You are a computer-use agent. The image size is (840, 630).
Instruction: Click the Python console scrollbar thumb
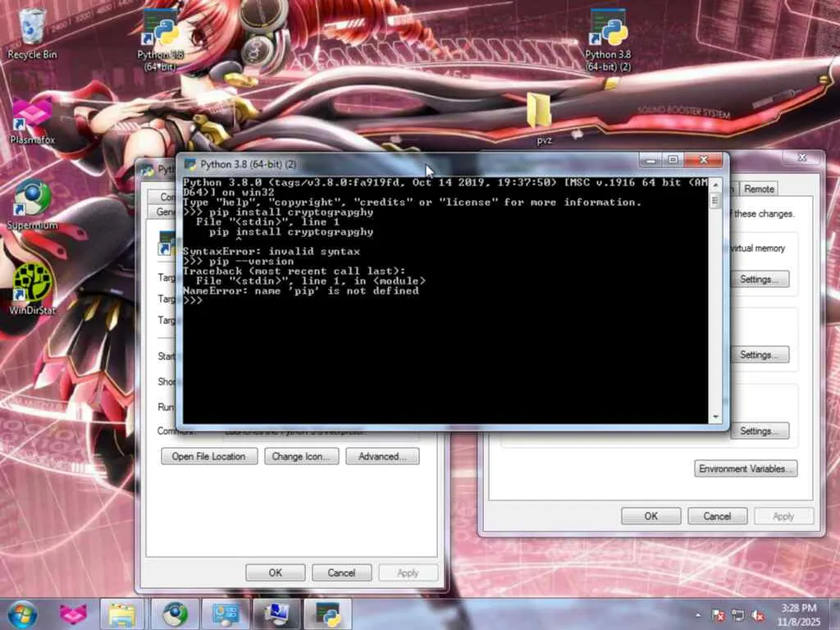coord(715,200)
